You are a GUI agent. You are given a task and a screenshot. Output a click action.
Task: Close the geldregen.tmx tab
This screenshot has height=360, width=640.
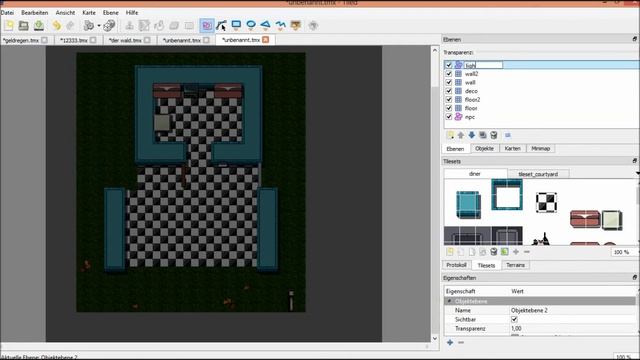point(44,40)
